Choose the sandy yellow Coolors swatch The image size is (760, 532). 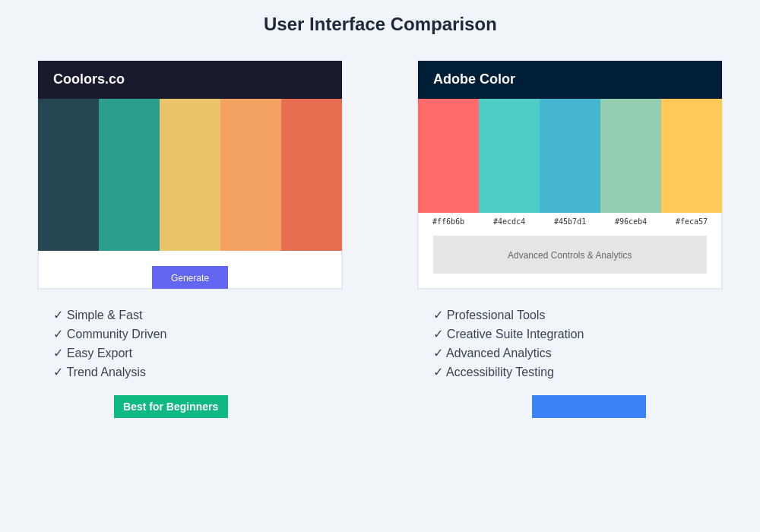pyautogui.click(x=190, y=175)
